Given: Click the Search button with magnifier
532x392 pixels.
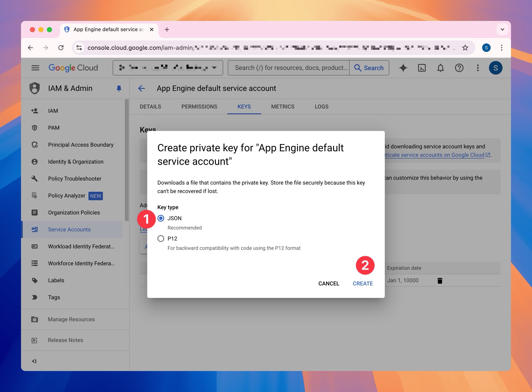Looking at the screenshot, I should pos(369,68).
